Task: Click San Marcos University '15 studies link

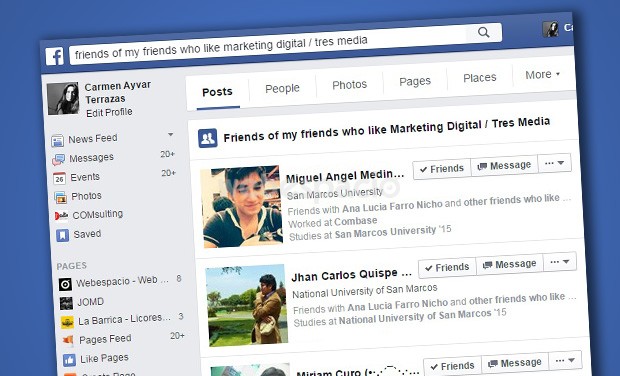Action: point(393,232)
